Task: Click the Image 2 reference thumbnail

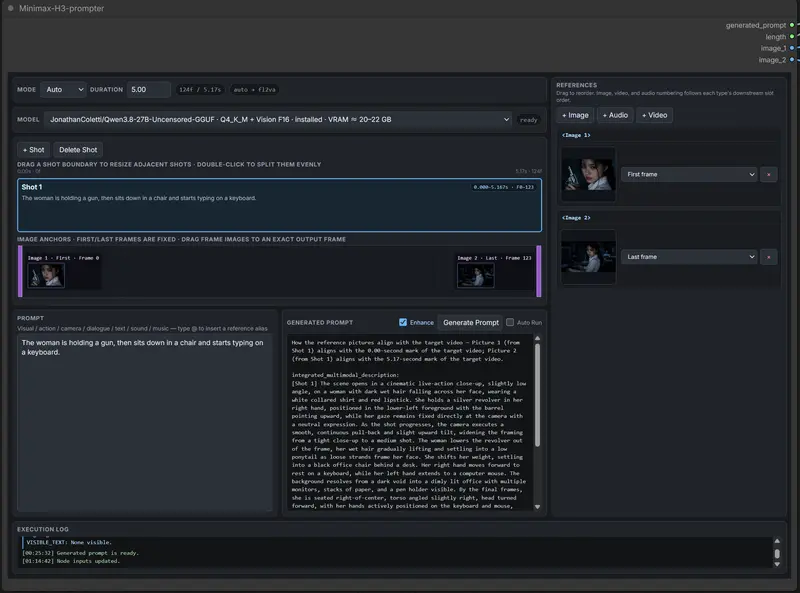Action: click(588, 257)
